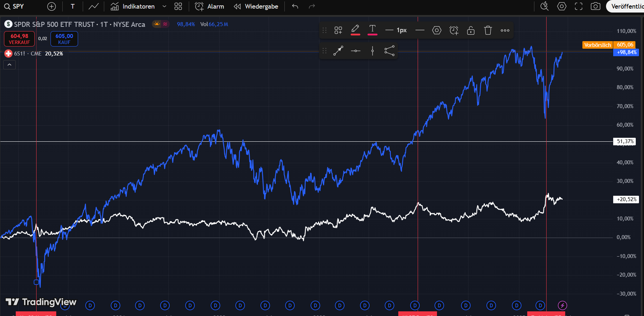This screenshot has width=644, height=316.
Task: Select the path polyline tool
Action: [389, 51]
